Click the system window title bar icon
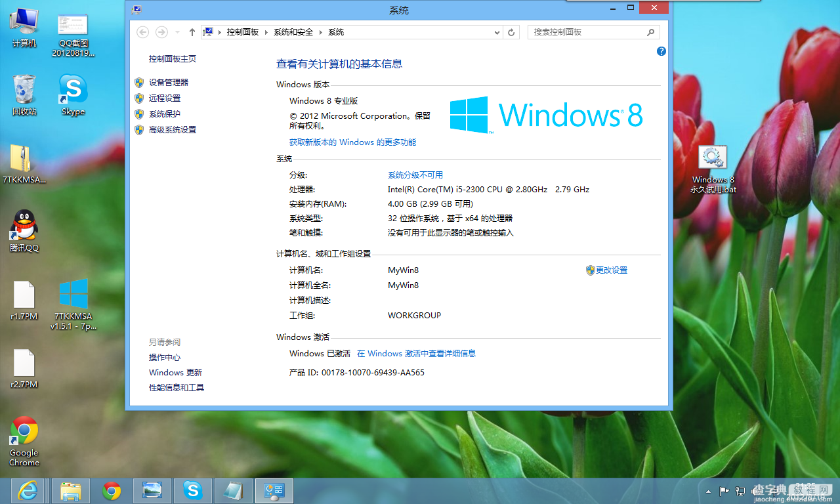Screen dimensions: 840x504 [136, 10]
